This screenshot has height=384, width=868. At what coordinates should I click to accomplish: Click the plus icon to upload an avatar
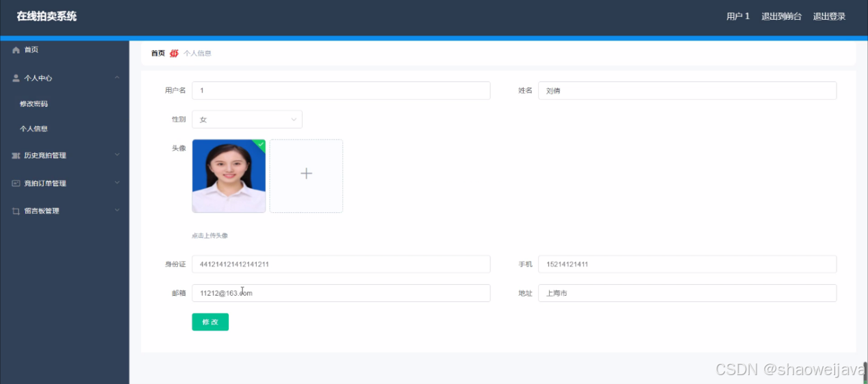pyautogui.click(x=306, y=174)
